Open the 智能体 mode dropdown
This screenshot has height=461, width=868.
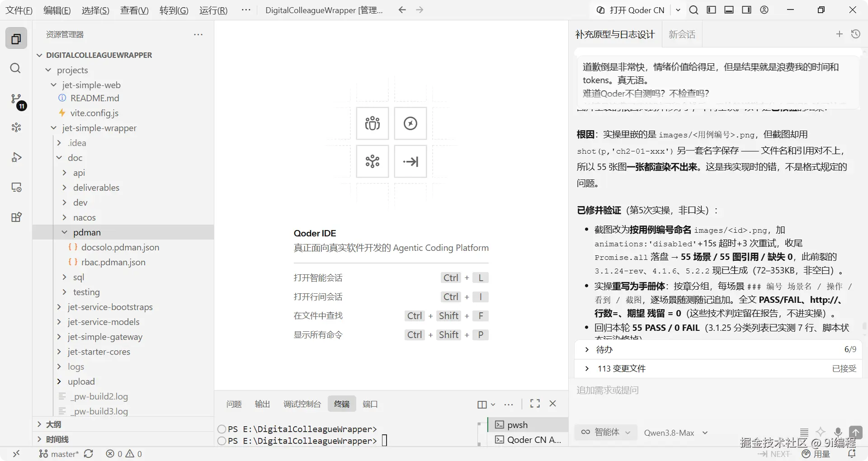[x=606, y=432]
